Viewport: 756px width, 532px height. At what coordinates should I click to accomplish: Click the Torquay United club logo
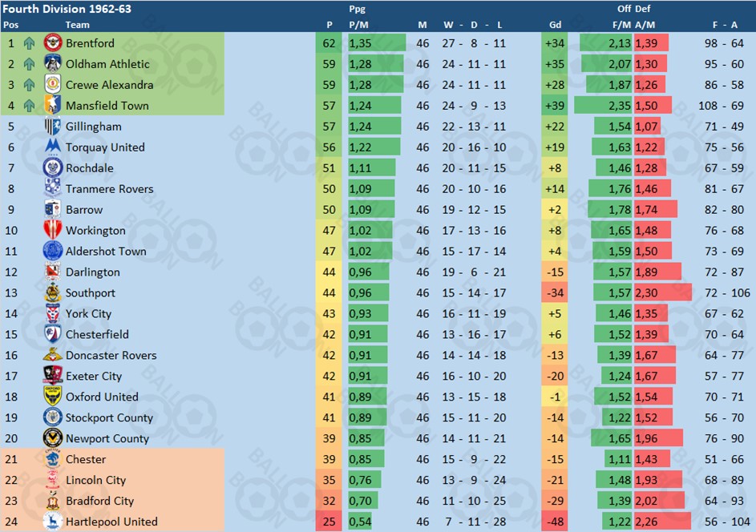[x=53, y=147]
